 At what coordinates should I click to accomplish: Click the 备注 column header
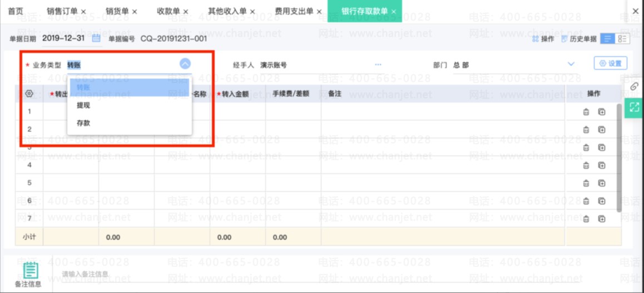tap(444, 94)
